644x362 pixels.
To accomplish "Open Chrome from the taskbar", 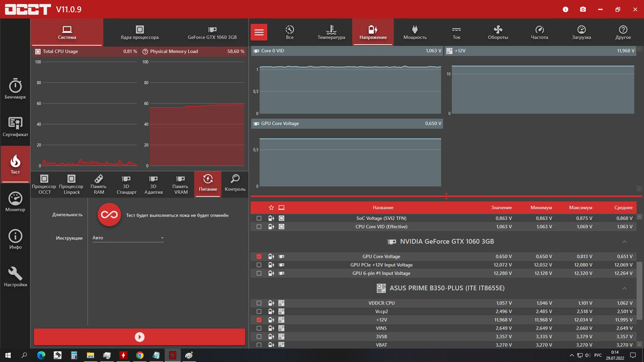I will pos(140,355).
